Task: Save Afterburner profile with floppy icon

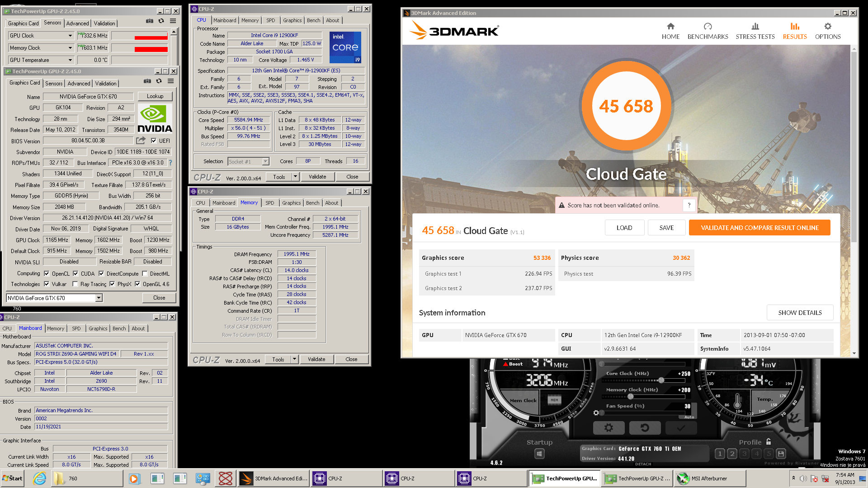Action: tap(781, 454)
